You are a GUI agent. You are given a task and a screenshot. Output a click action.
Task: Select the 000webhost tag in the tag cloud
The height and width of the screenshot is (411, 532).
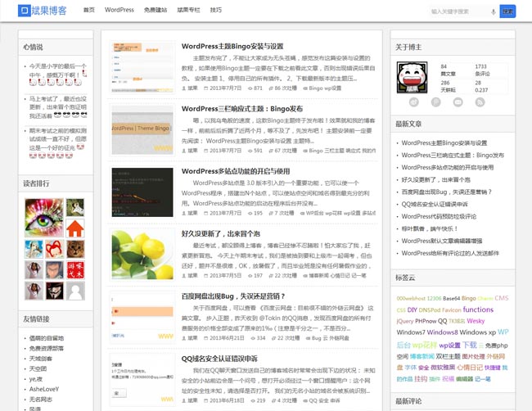pos(411,298)
